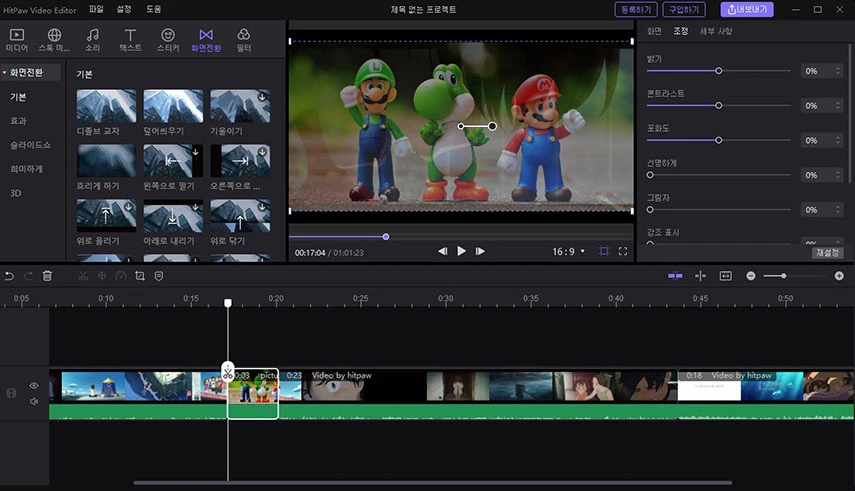
Task: Play the preview with the play button
Action: click(461, 251)
